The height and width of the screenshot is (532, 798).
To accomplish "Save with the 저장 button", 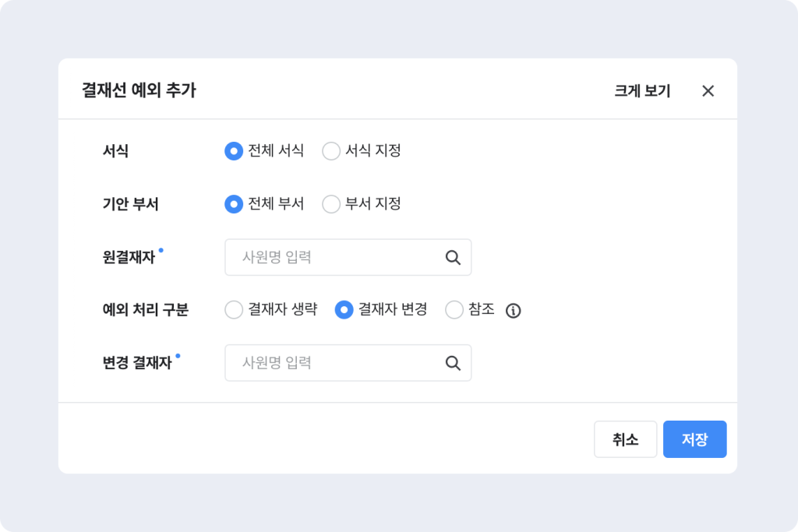I will pyautogui.click(x=694, y=439).
